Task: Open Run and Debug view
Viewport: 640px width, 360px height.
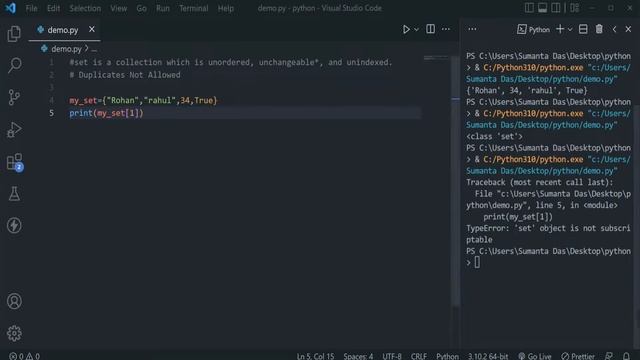Action: pos(14,129)
